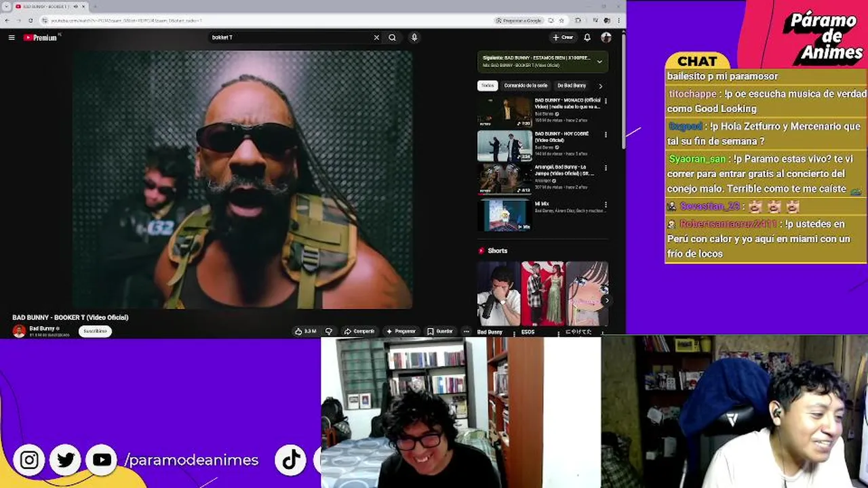Viewport: 868px width, 488px height.
Task: Open Bad Bunny channel avatar
Action: click(x=19, y=331)
